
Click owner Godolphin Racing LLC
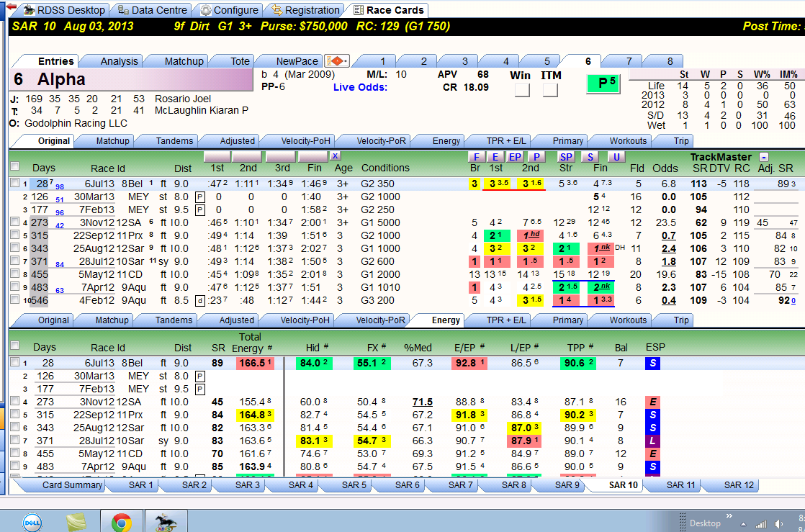pos(76,123)
